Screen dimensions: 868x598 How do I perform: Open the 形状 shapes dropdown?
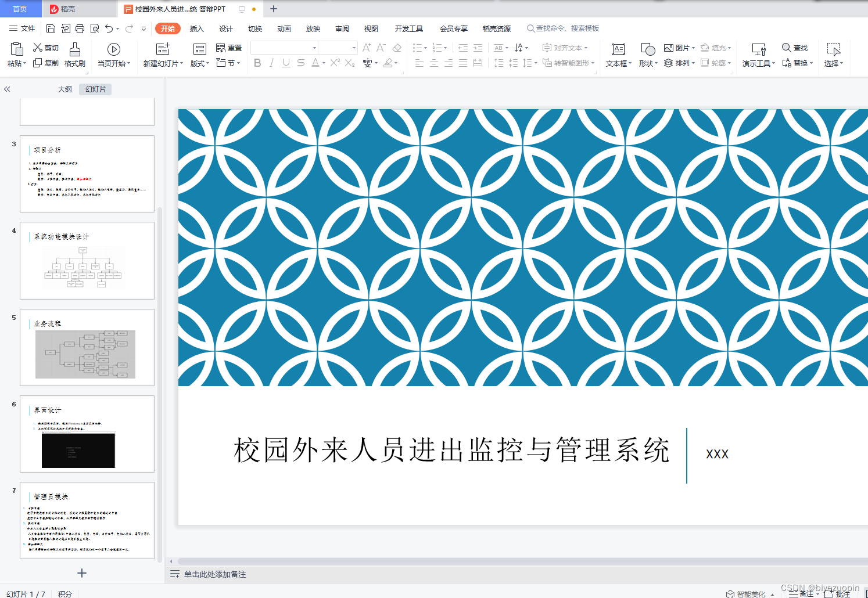[x=648, y=55]
